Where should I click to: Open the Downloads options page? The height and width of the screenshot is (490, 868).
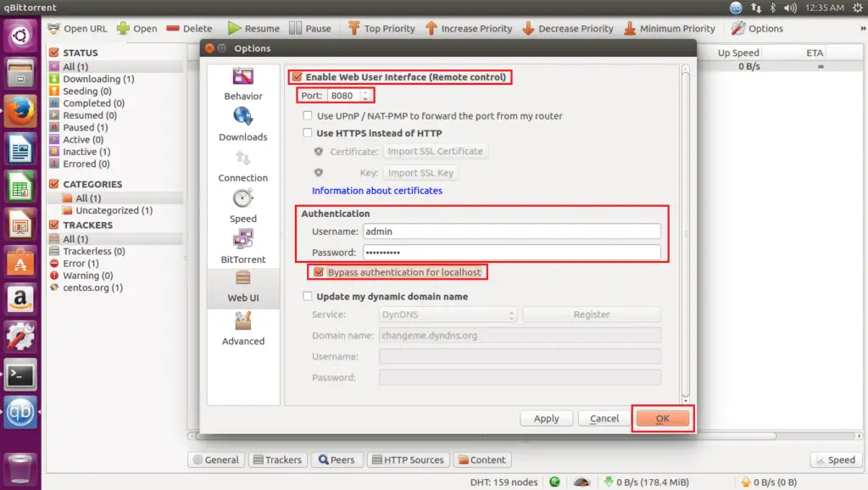pyautogui.click(x=243, y=125)
